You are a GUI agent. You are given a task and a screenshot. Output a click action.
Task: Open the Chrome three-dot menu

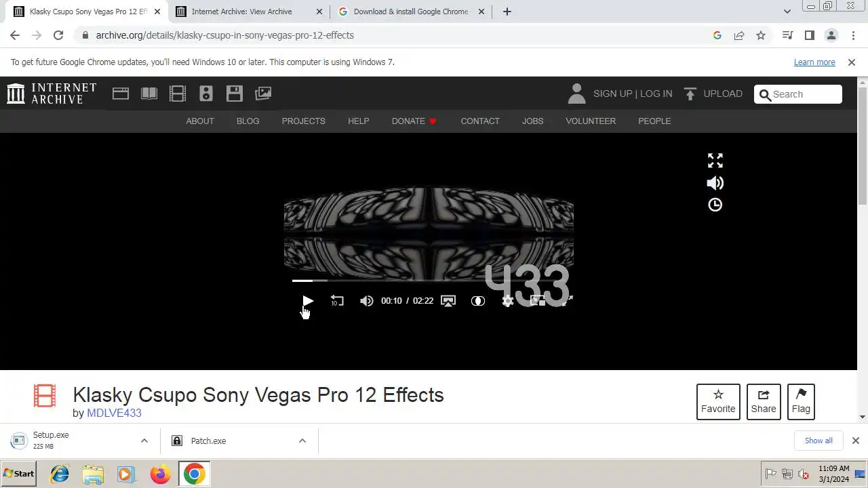[853, 35]
